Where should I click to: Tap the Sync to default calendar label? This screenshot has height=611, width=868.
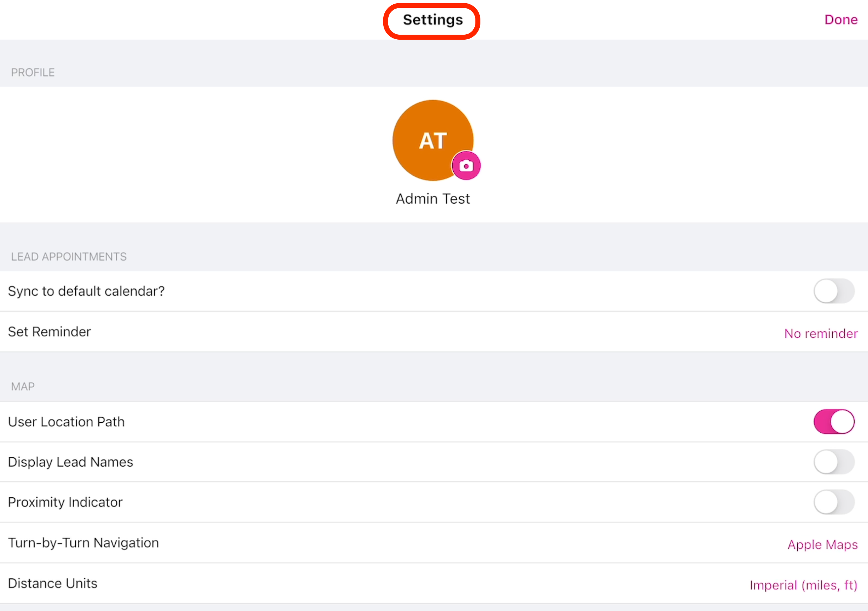point(86,291)
